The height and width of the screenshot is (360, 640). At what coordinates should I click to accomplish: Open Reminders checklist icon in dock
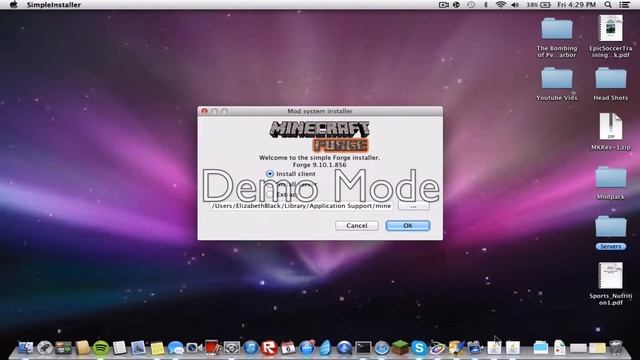120,348
